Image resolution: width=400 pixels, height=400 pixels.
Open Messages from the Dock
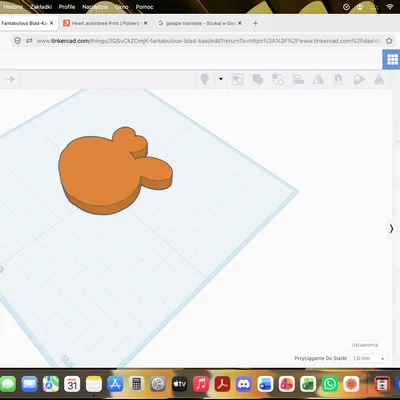click(7, 384)
